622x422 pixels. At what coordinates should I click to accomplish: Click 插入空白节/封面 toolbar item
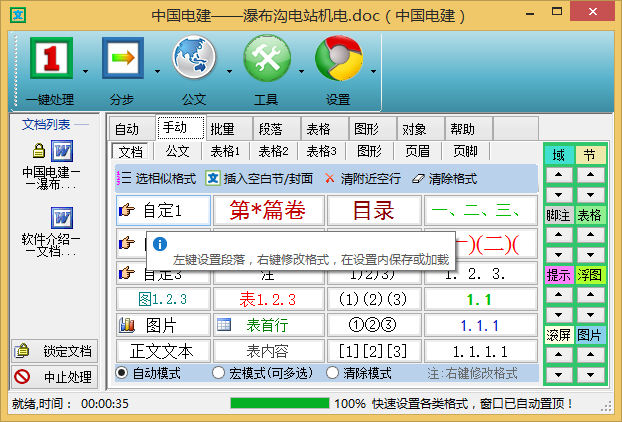pos(259,179)
